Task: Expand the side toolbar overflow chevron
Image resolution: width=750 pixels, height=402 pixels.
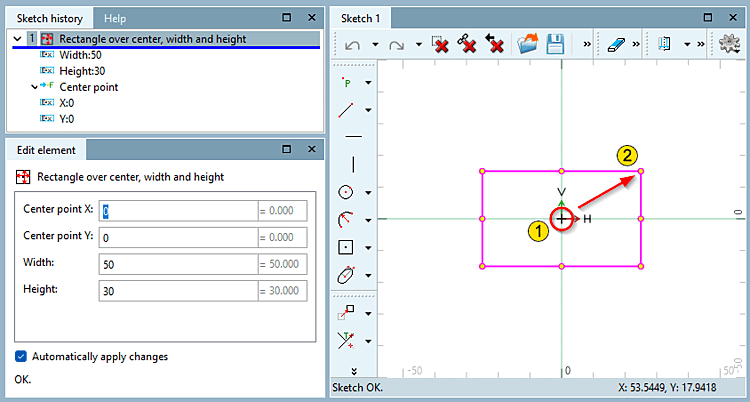Action: [x=354, y=371]
